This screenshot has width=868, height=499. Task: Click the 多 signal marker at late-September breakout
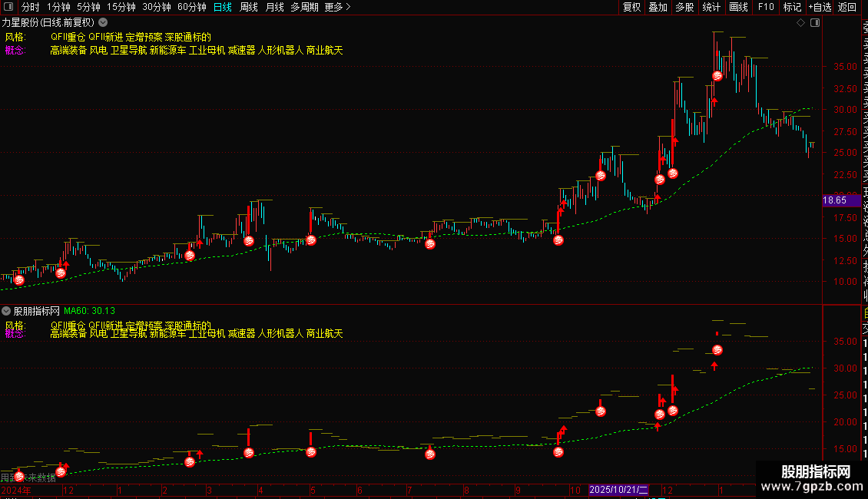558,240
